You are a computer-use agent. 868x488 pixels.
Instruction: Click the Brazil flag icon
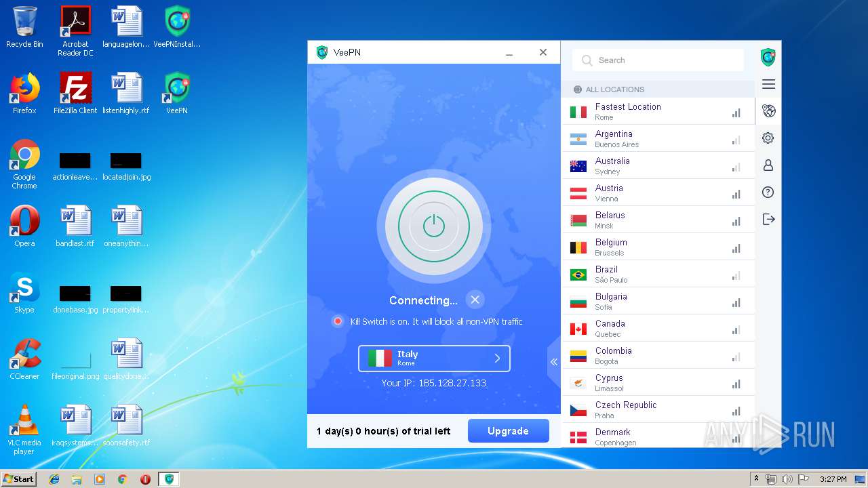point(578,274)
